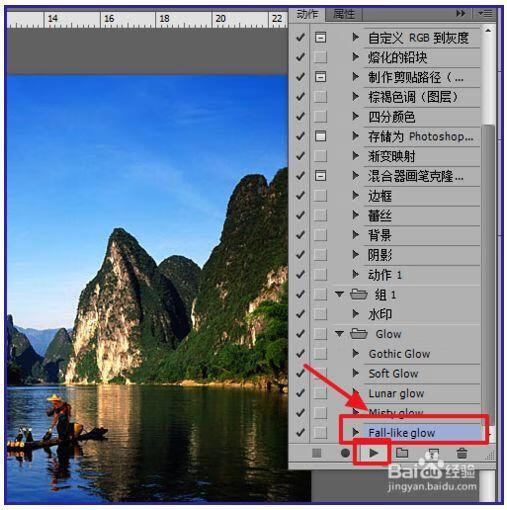Screen dimensions: 507x510
Task: Toggle dialog box for 自定义 RGB 到灰度
Action: click(x=320, y=37)
